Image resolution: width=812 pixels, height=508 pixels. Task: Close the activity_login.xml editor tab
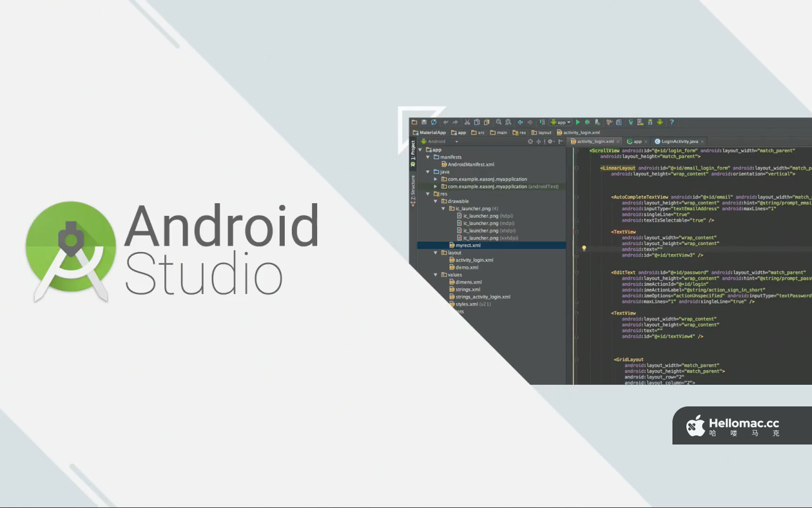[618, 142]
